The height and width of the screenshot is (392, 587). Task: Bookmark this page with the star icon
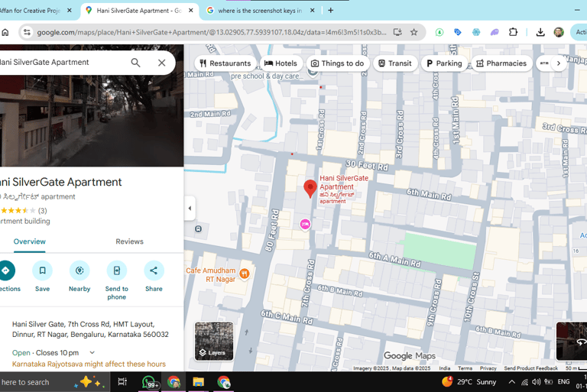tap(413, 32)
